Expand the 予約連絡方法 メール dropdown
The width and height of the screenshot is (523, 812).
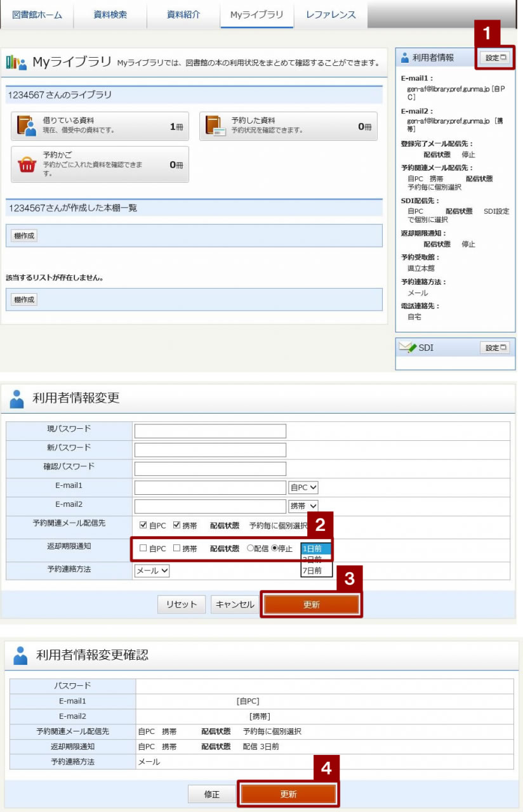[x=152, y=570]
